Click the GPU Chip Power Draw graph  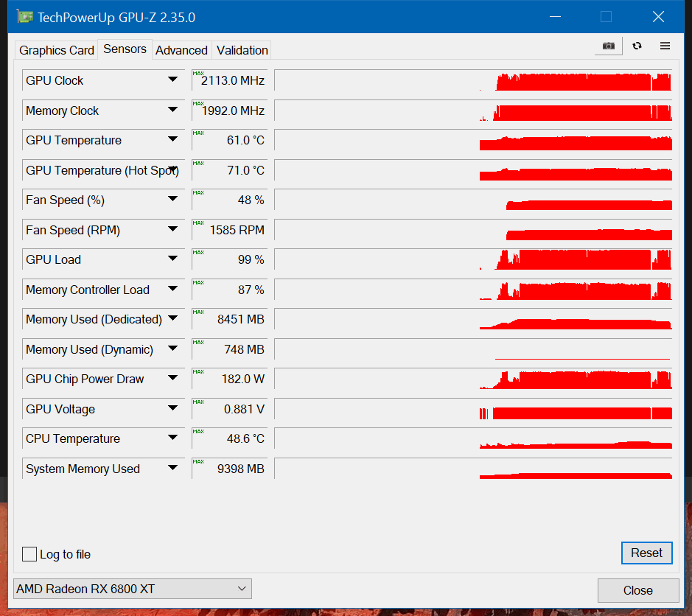tap(473, 379)
